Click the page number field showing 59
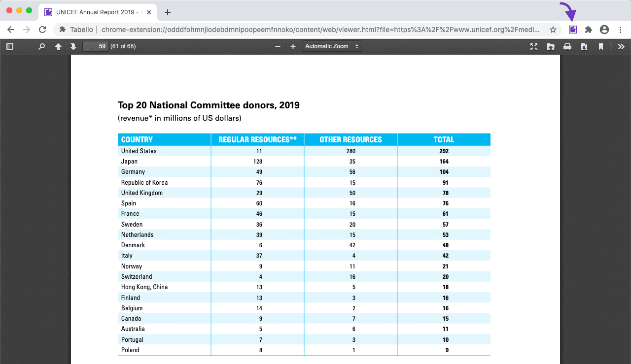631x364 pixels. click(96, 46)
